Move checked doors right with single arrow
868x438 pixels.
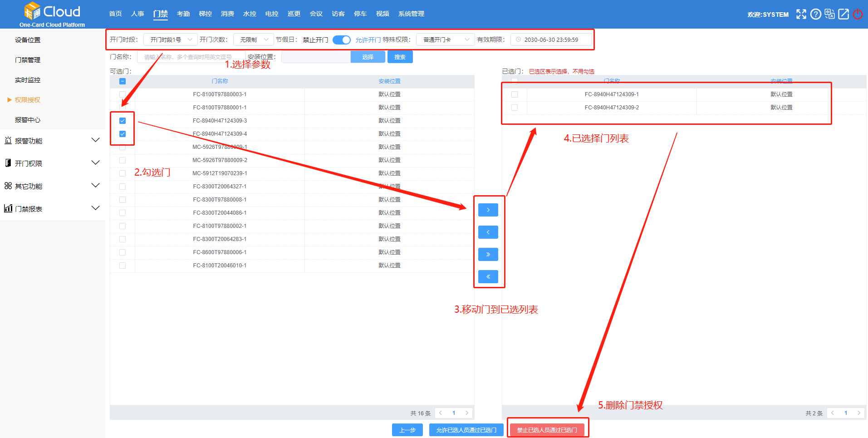[x=488, y=210]
